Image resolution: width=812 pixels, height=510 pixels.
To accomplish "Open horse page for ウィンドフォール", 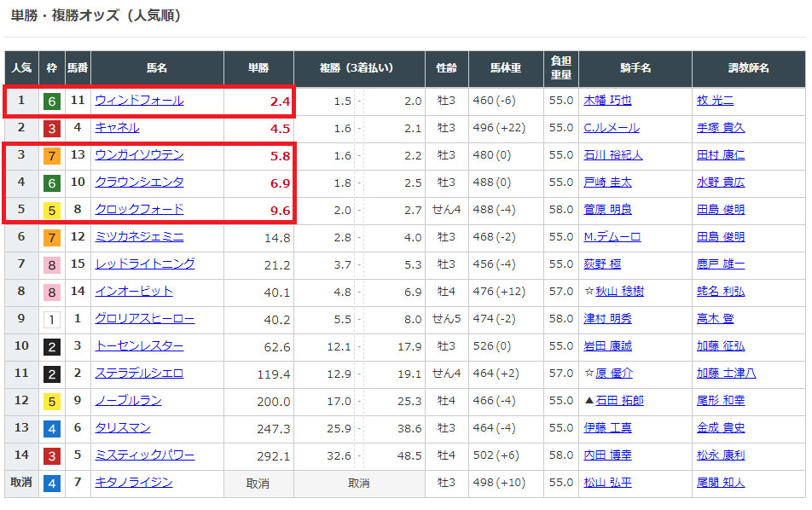I will point(139,101).
